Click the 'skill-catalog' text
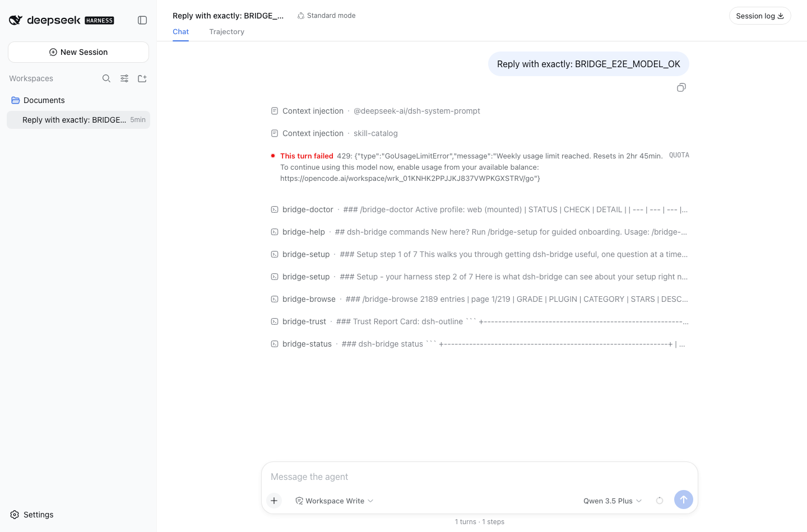Screen dimensions: 807x532 tap(375, 133)
